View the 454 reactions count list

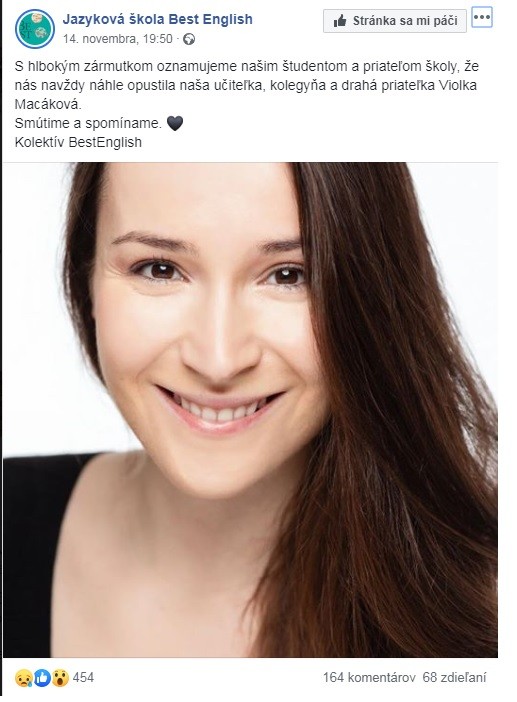83,677
